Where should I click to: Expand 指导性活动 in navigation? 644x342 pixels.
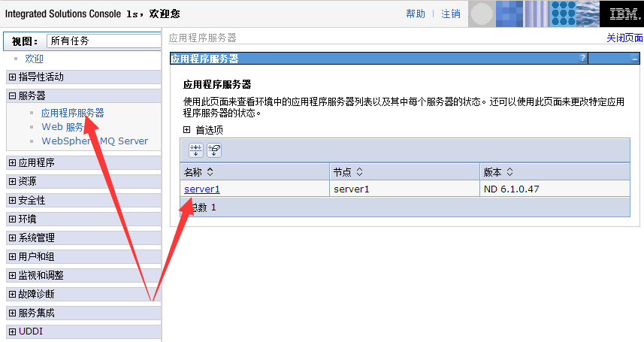click(12, 77)
